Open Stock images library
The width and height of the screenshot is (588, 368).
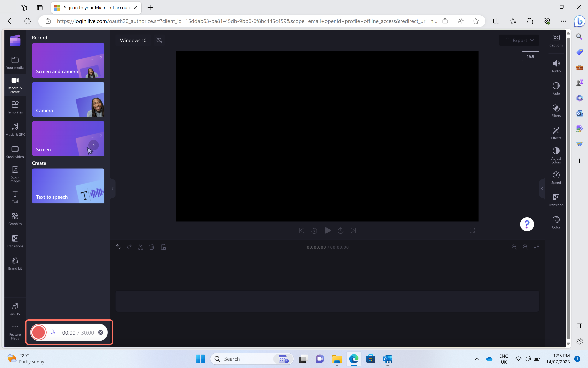[15, 174]
